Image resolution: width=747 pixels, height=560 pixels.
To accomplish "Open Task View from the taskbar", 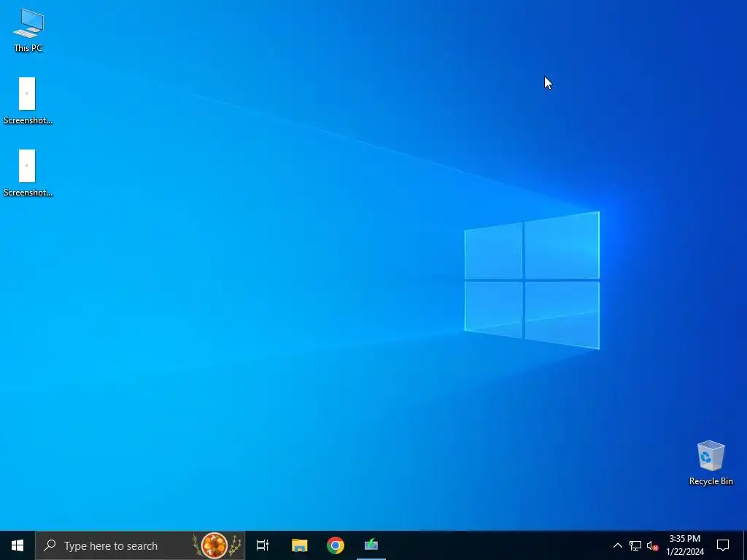I will pos(263,545).
